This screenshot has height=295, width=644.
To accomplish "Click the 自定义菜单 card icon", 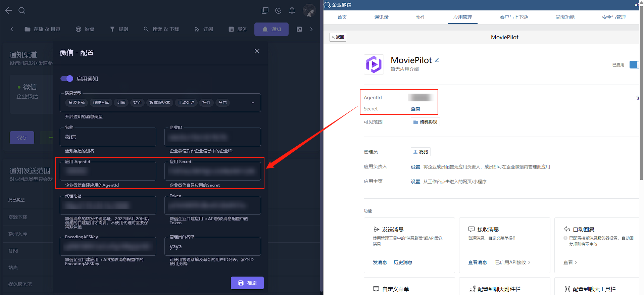I will (x=376, y=289).
